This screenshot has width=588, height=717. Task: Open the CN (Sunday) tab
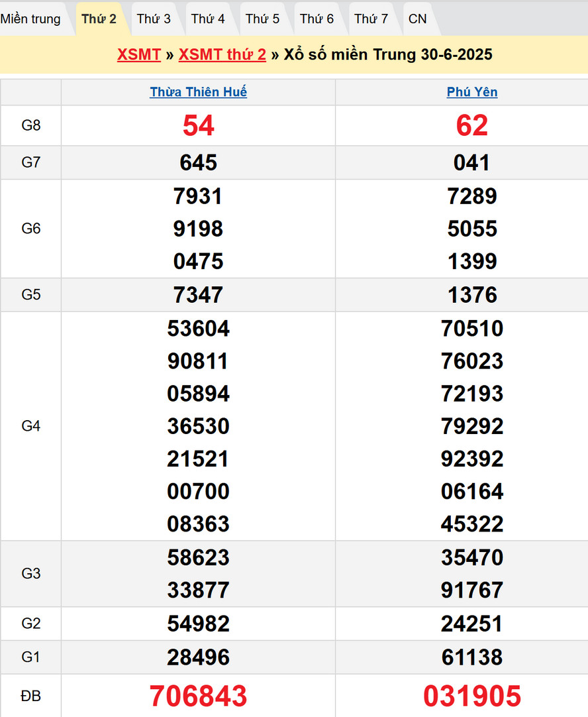tap(418, 19)
